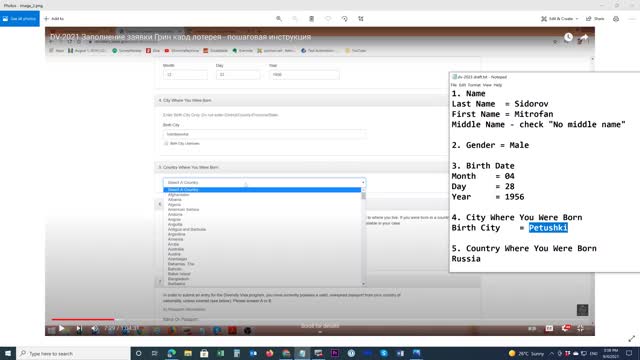Collapse the Select A Country dropdown

264,182
